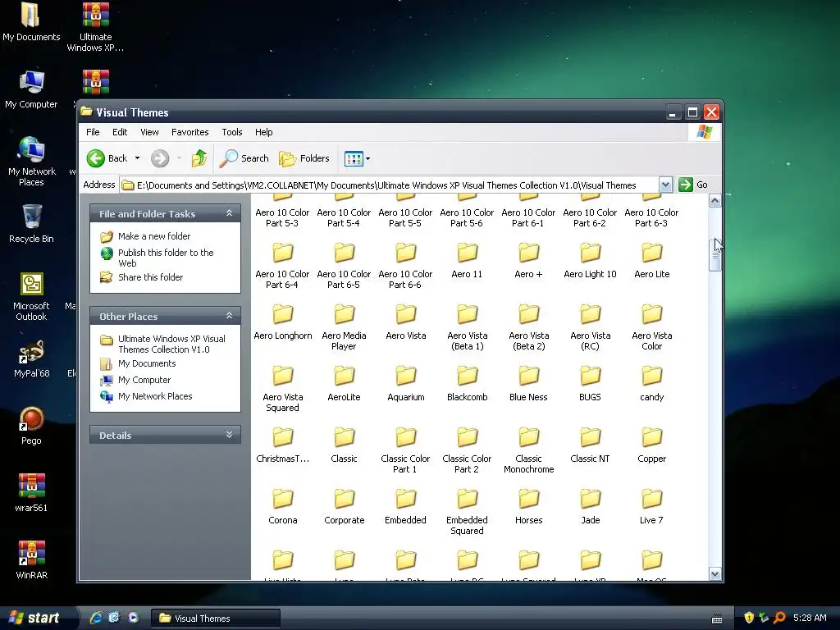The height and width of the screenshot is (630, 840).
Task: Click the taskbar clock showing 5:28 AM
Action: coord(810,618)
